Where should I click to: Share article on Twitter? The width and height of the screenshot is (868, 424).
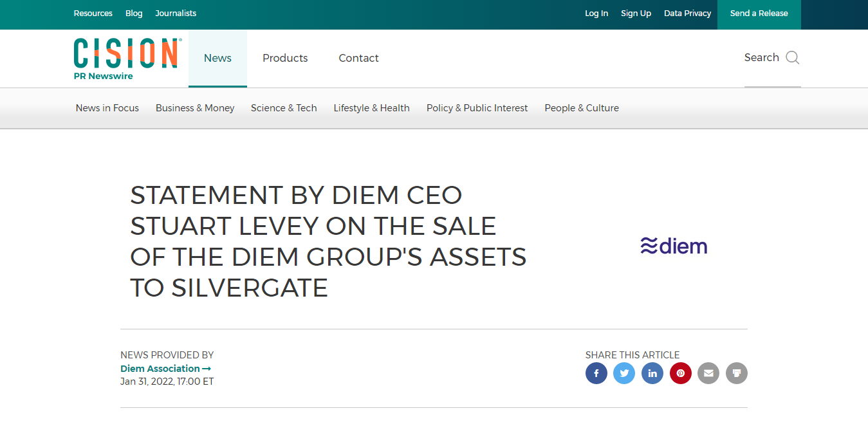pyautogui.click(x=624, y=373)
